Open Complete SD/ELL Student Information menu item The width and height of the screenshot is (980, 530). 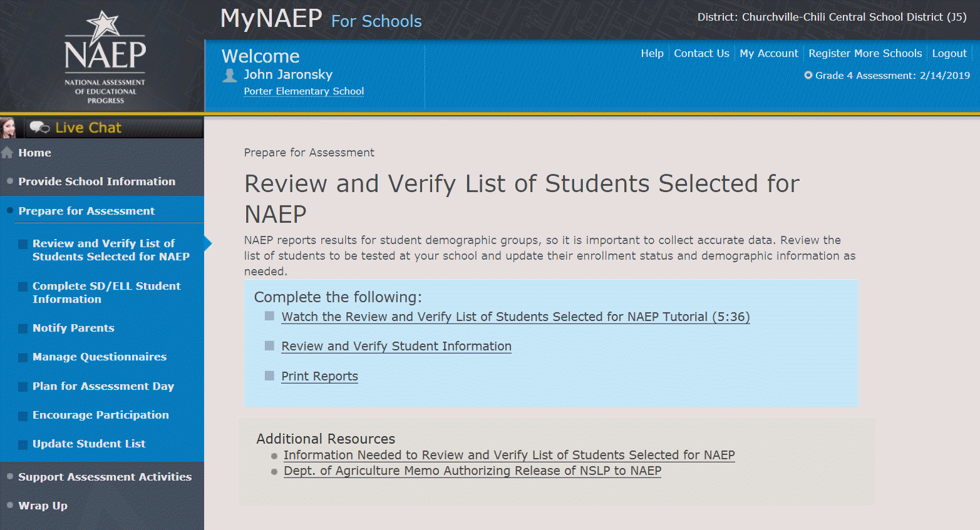click(x=106, y=292)
